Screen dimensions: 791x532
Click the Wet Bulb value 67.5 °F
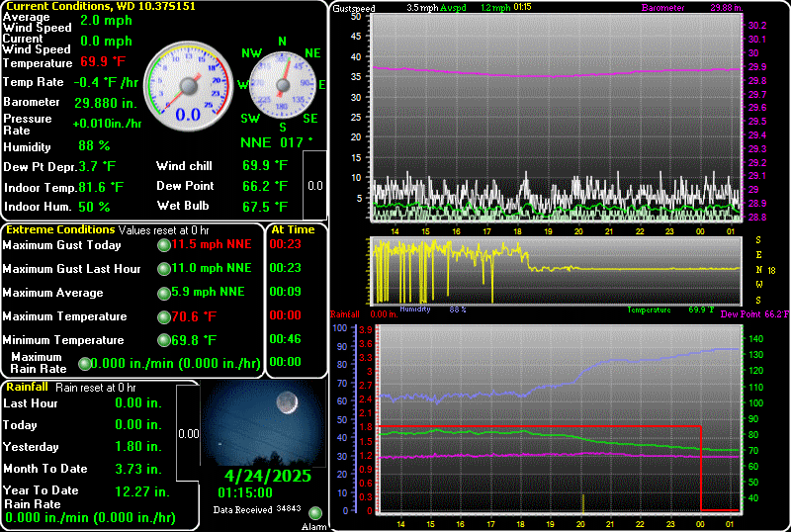[x=265, y=207]
